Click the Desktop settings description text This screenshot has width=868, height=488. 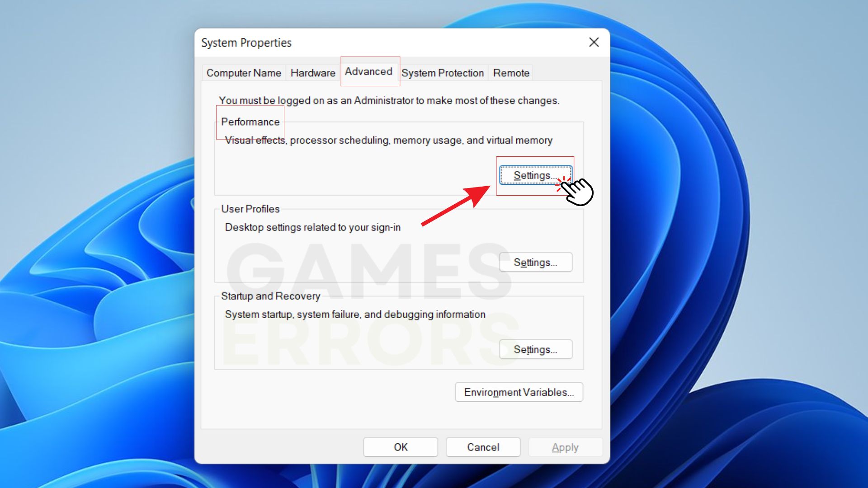point(312,227)
